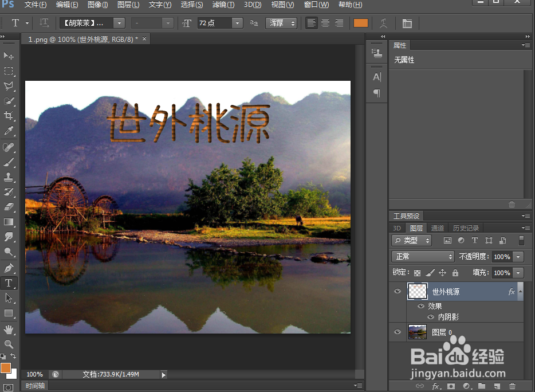Image resolution: width=535 pixels, height=392 pixels.
Task: Toggle shape layer filter
Action: (x=489, y=240)
